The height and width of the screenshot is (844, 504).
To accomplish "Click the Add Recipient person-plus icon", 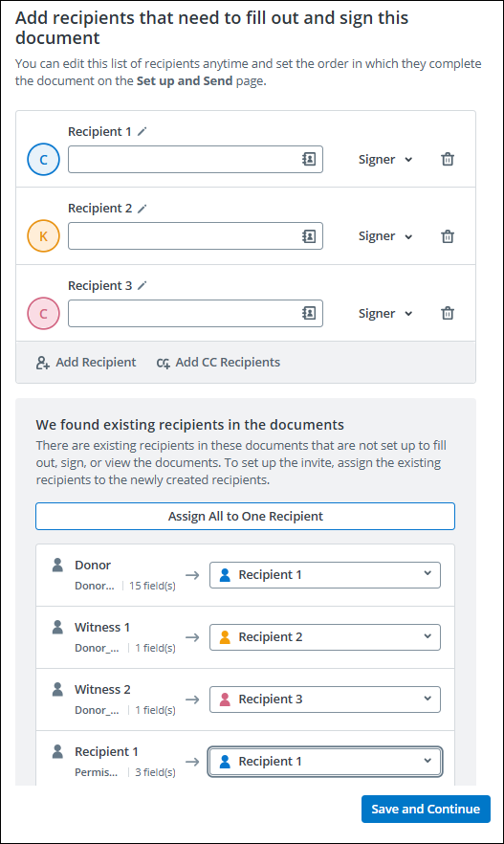I will (43, 363).
